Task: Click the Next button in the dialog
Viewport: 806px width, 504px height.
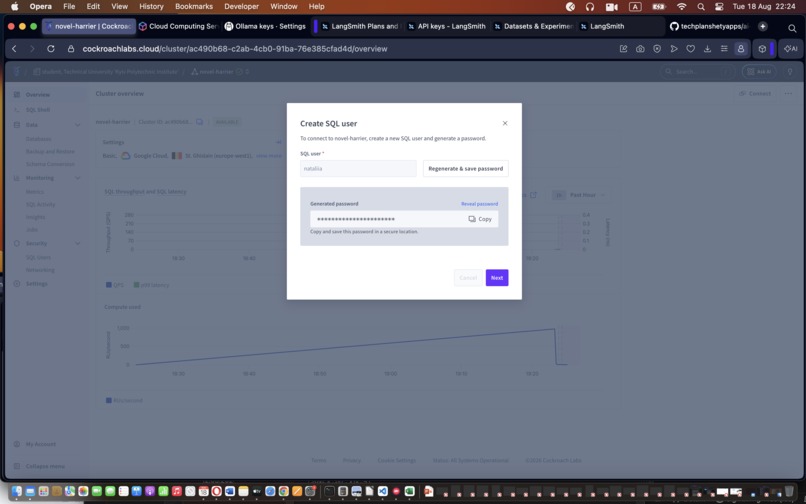Action: 497,278
